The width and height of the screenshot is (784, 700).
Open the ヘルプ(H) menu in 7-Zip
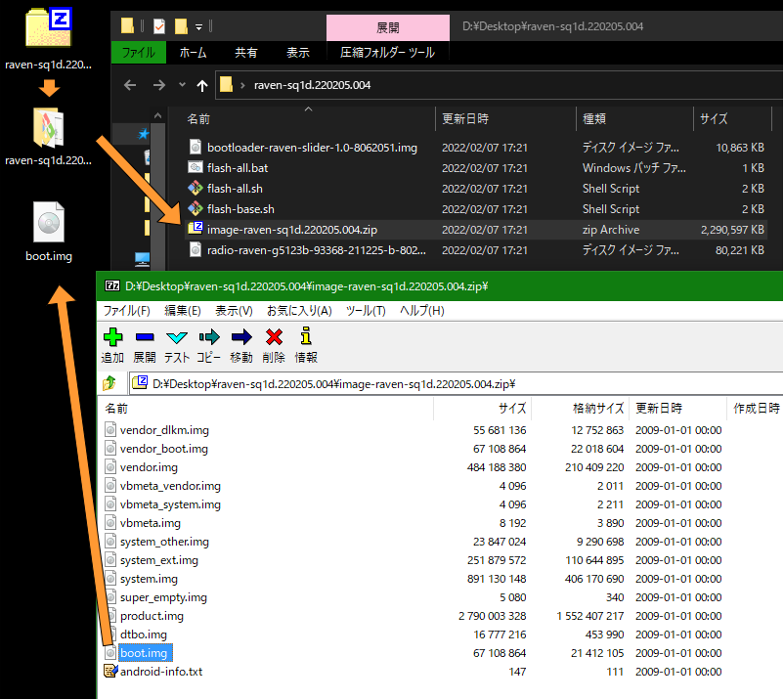[422, 311]
